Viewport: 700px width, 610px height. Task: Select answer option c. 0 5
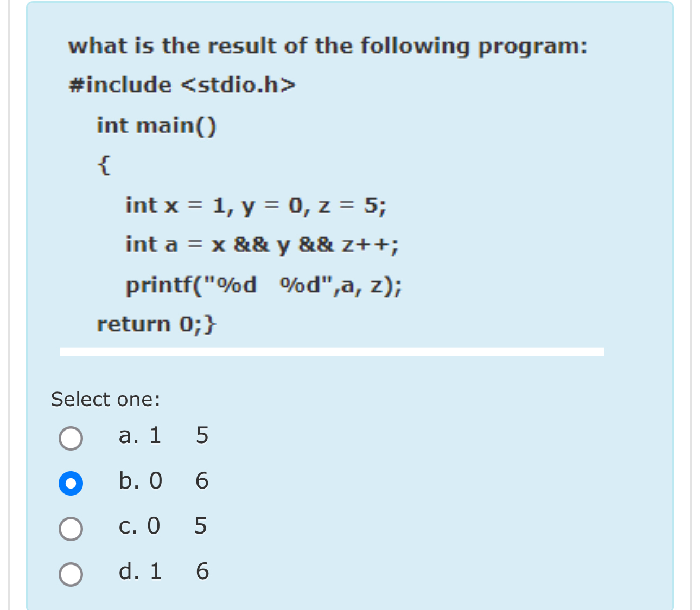[71, 528]
